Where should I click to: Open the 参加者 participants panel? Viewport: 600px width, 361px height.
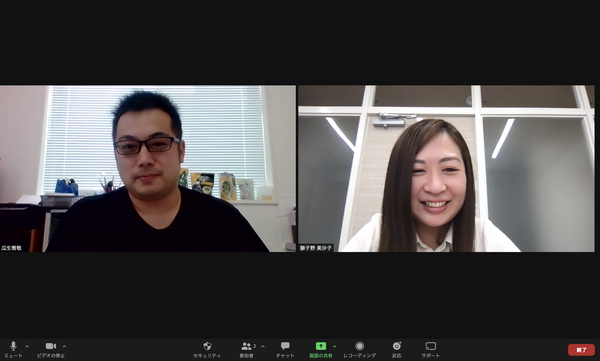pos(246,350)
